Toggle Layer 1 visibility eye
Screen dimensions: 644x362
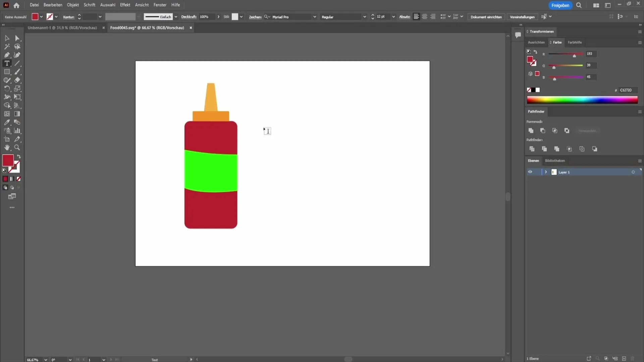530,172
